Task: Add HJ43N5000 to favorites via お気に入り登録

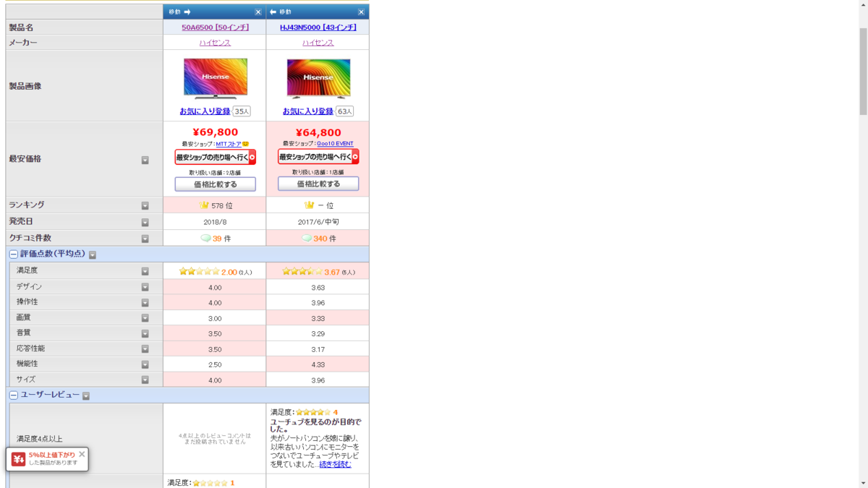Action: click(x=308, y=111)
